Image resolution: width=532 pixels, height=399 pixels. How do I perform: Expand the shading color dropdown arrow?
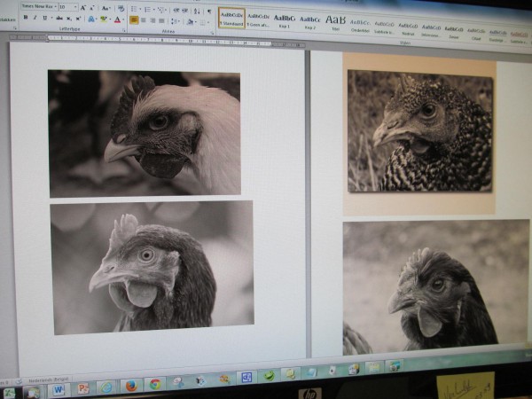click(196, 22)
